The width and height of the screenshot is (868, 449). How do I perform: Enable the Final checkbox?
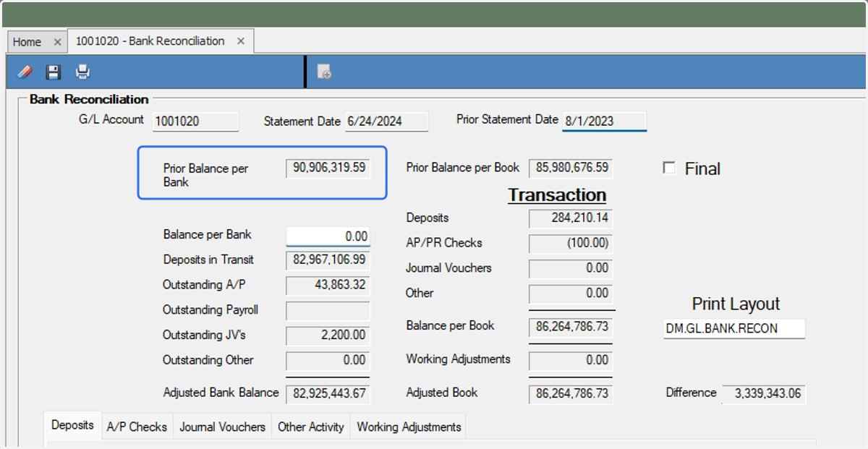(x=669, y=168)
